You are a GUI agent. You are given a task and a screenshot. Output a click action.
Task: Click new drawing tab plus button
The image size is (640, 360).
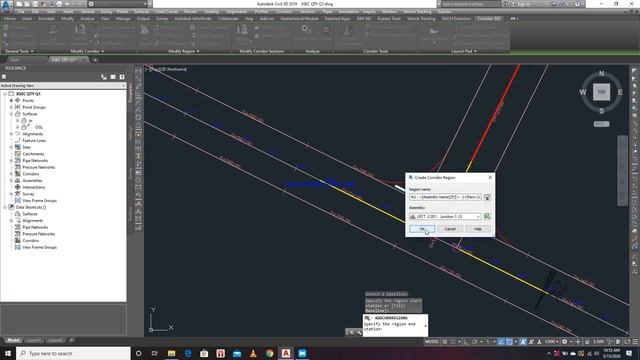click(95, 60)
